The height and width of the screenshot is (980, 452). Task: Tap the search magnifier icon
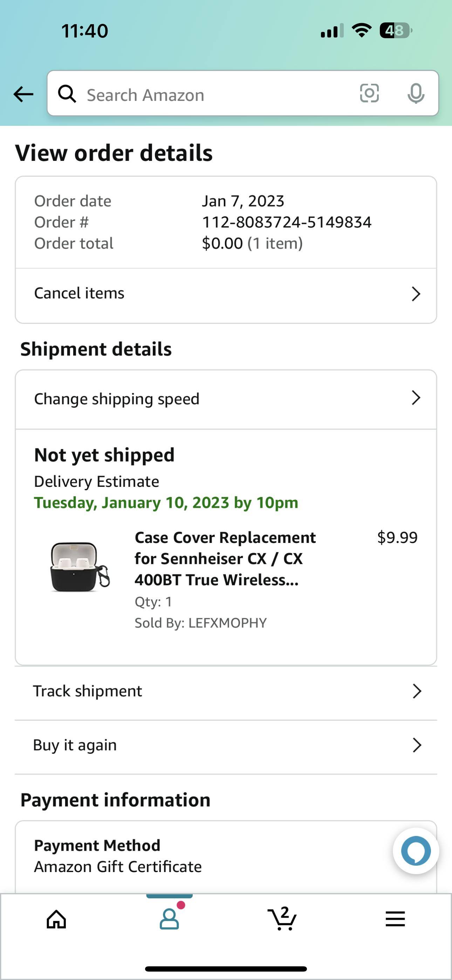[67, 94]
